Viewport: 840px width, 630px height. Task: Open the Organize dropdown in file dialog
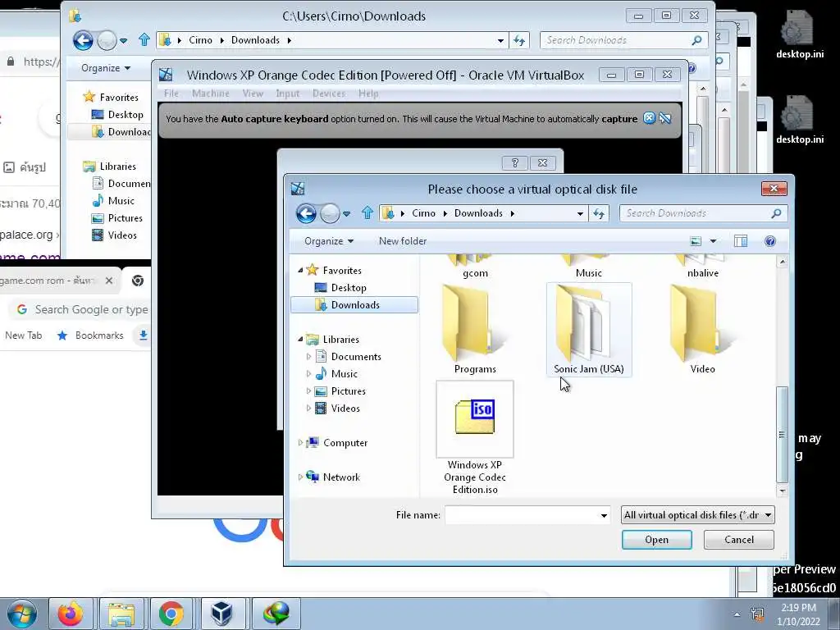click(x=329, y=241)
